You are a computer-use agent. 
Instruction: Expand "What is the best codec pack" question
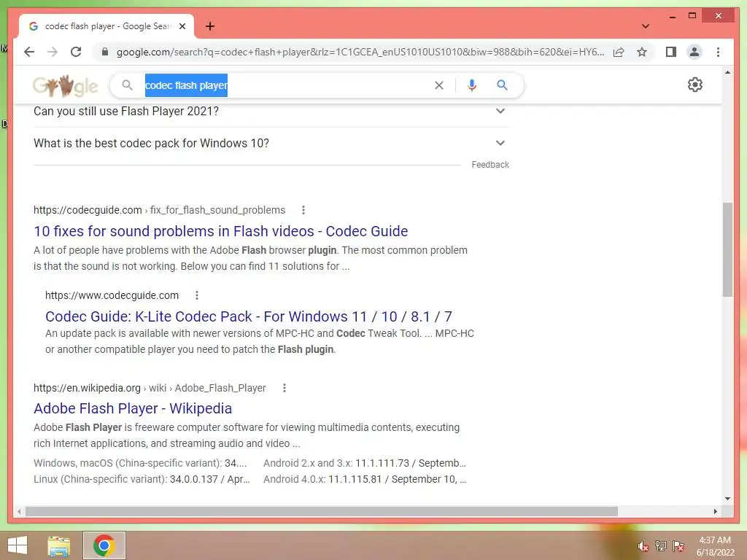(x=270, y=143)
